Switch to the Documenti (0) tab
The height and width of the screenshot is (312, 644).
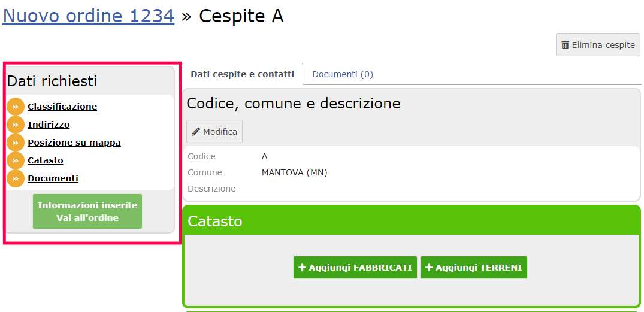tap(343, 74)
